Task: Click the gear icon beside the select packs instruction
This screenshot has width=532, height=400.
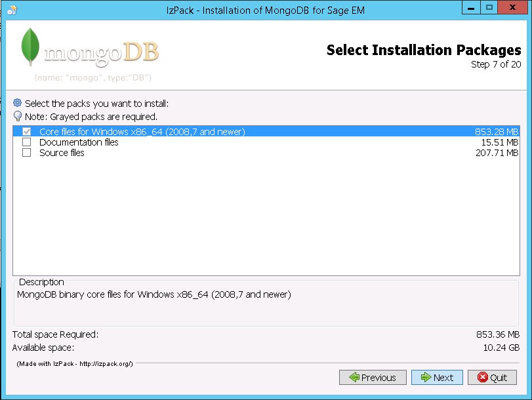Action: [17, 103]
